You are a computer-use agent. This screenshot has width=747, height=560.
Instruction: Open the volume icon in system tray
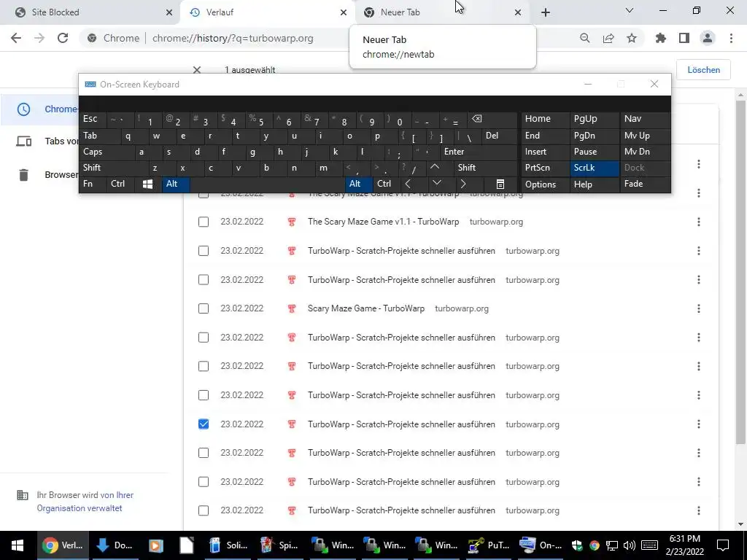[x=630, y=545]
